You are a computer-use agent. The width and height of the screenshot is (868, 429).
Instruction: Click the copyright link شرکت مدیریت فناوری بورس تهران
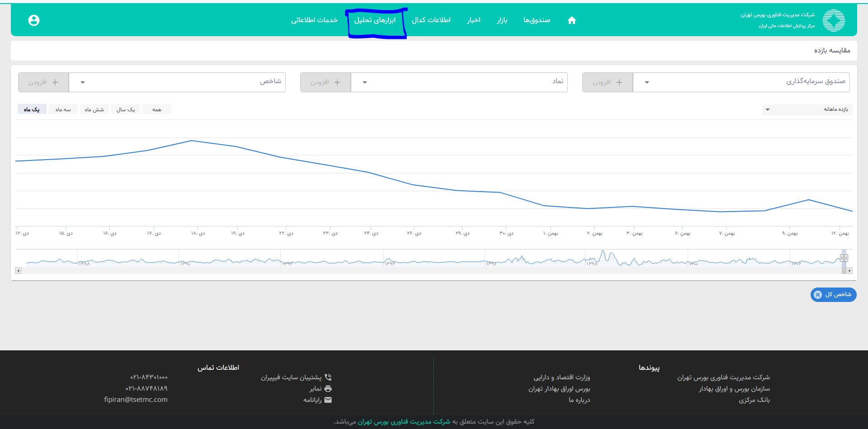click(404, 422)
